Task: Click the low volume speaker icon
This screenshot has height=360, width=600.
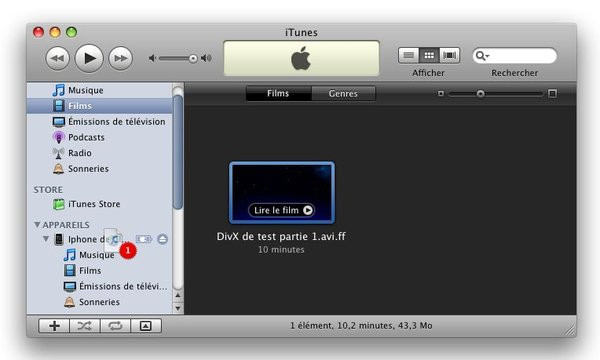Action: [x=153, y=58]
